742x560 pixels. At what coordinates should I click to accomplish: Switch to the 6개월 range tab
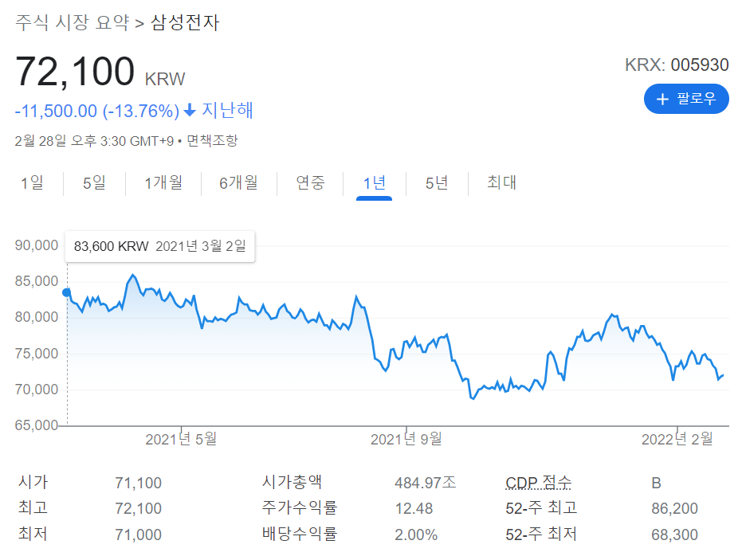[238, 182]
